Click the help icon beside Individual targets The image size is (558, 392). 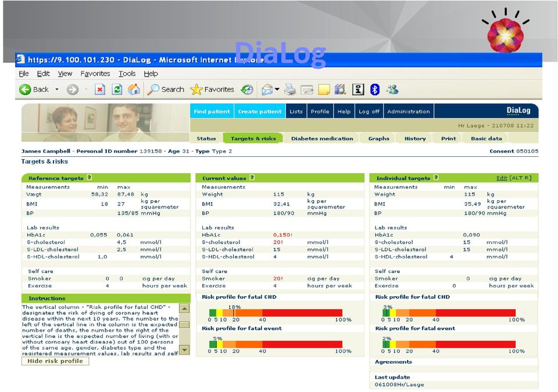[x=436, y=178]
